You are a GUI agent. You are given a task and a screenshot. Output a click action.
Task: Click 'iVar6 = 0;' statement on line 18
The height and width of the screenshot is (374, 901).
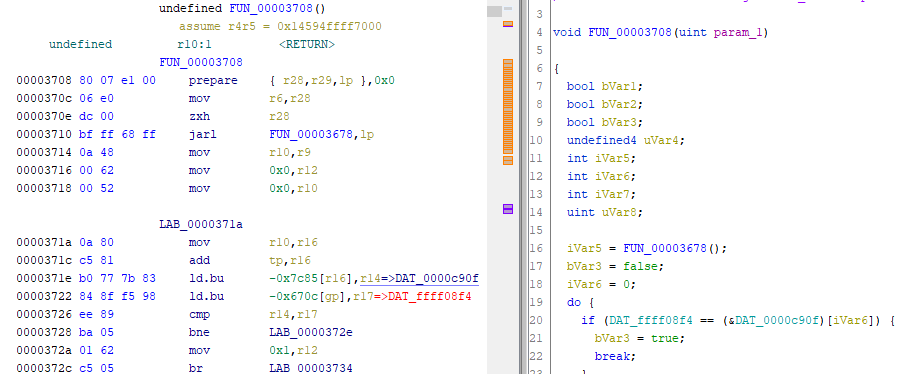pos(602,284)
